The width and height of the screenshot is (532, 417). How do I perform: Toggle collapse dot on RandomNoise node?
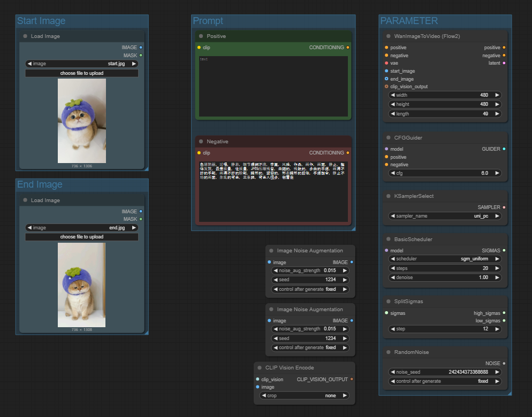click(x=389, y=352)
